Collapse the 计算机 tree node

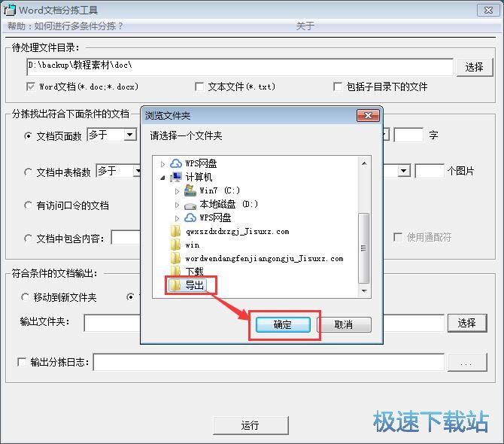[162, 178]
